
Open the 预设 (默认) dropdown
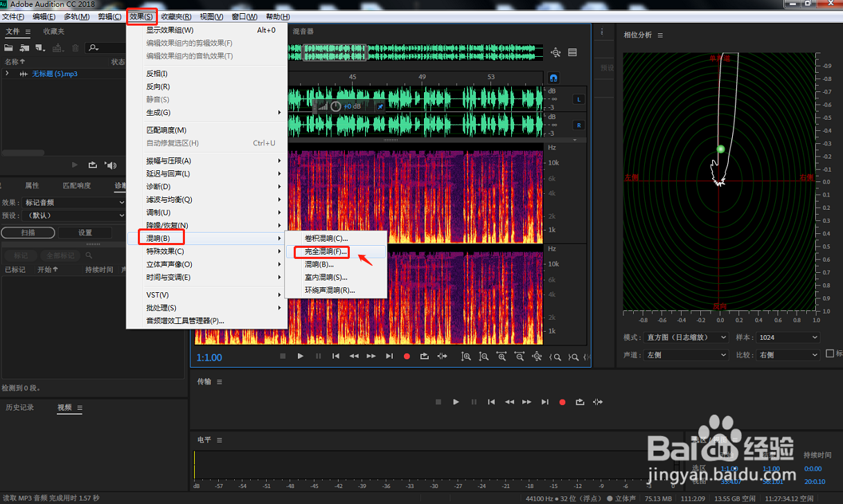73,215
